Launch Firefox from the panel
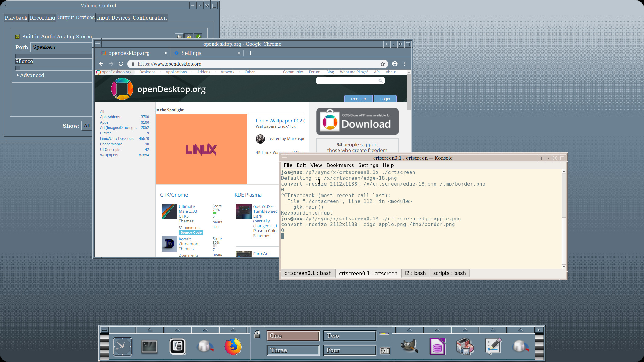 [x=233, y=346]
